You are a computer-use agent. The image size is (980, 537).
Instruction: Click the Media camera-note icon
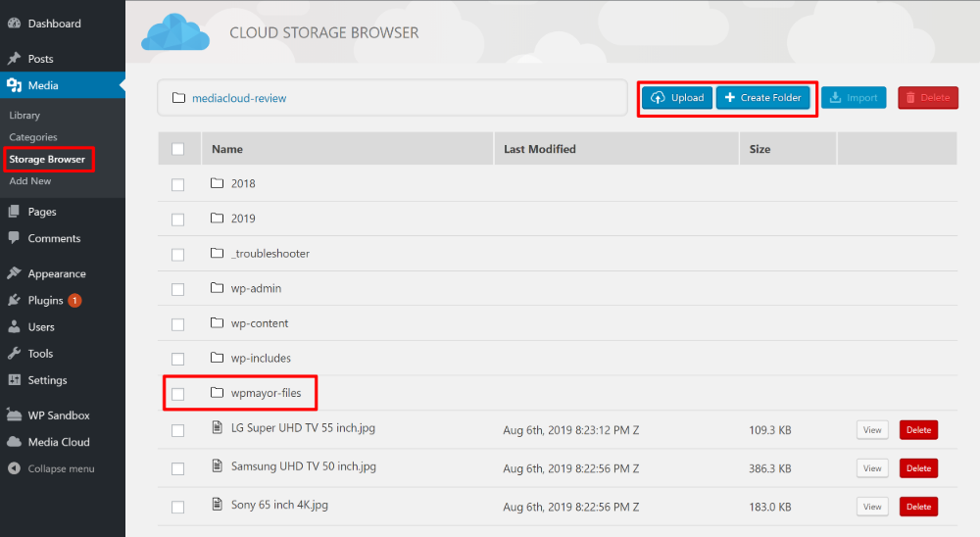[x=14, y=85]
